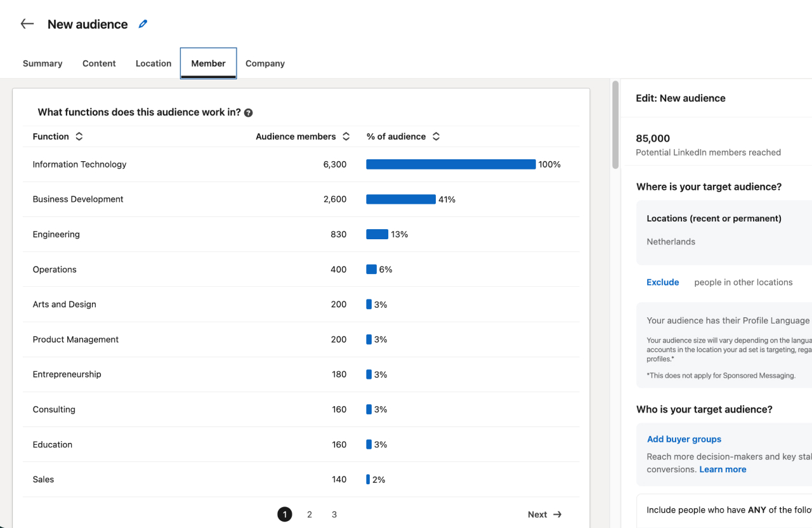Go to page 2 of results
This screenshot has height=528, width=812.
[310, 515]
